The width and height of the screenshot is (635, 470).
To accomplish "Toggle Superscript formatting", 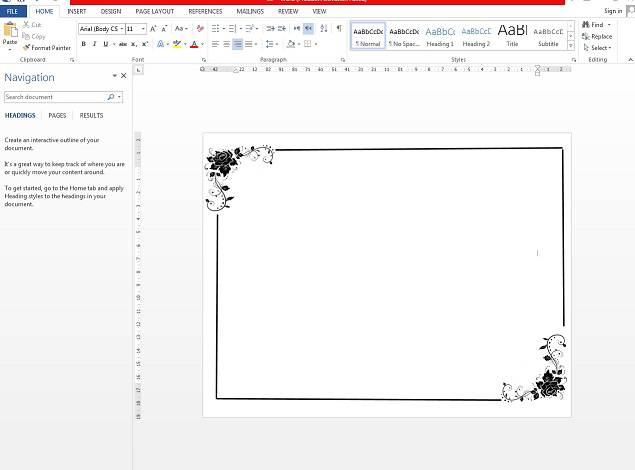I will 145,44.
